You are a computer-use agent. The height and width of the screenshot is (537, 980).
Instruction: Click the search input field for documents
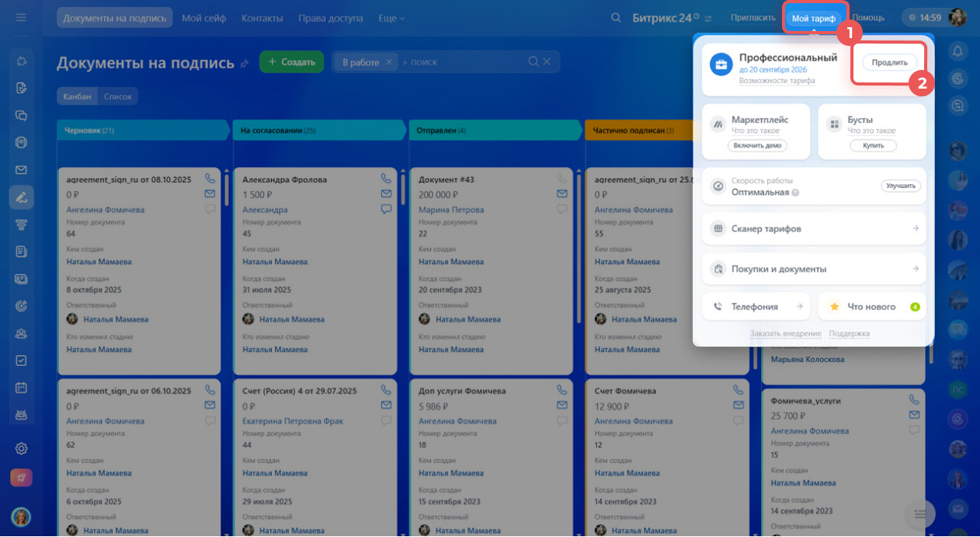[x=462, y=62]
